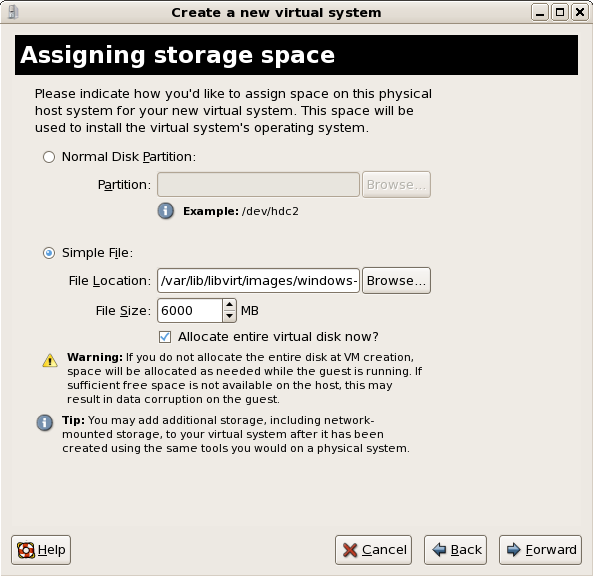Click the disabled Browse button for Partition
The height and width of the screenshot is (576, 593).
point(396,185)
